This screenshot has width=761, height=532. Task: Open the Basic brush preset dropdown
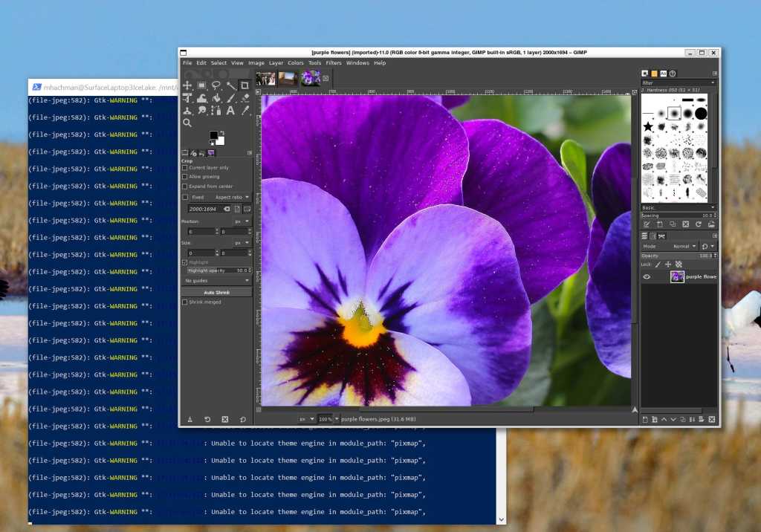coord(678,208)
